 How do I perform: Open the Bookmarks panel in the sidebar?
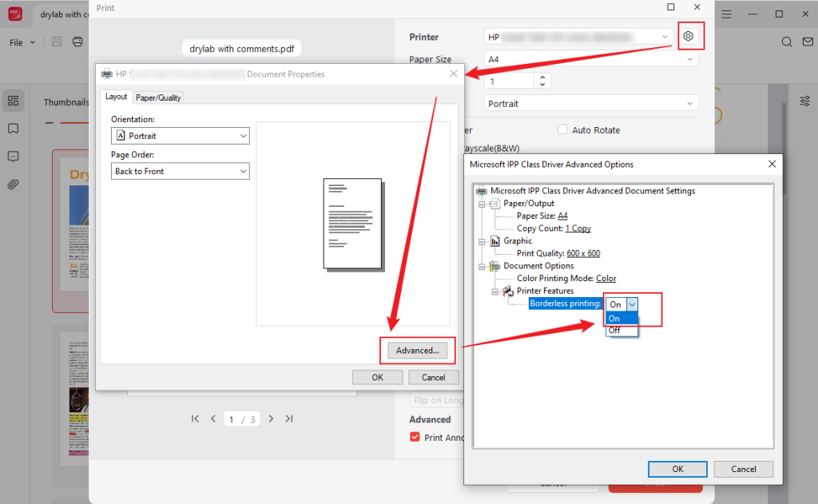point(13,128)
